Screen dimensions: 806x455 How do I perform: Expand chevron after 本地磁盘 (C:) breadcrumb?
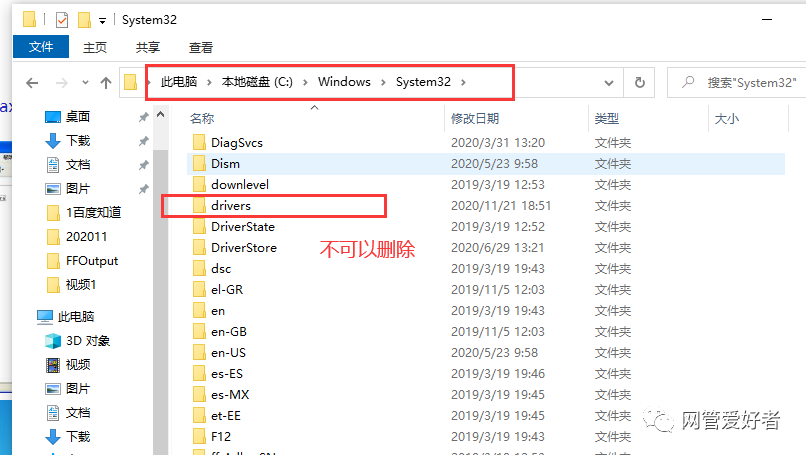[x=305, y=82]
